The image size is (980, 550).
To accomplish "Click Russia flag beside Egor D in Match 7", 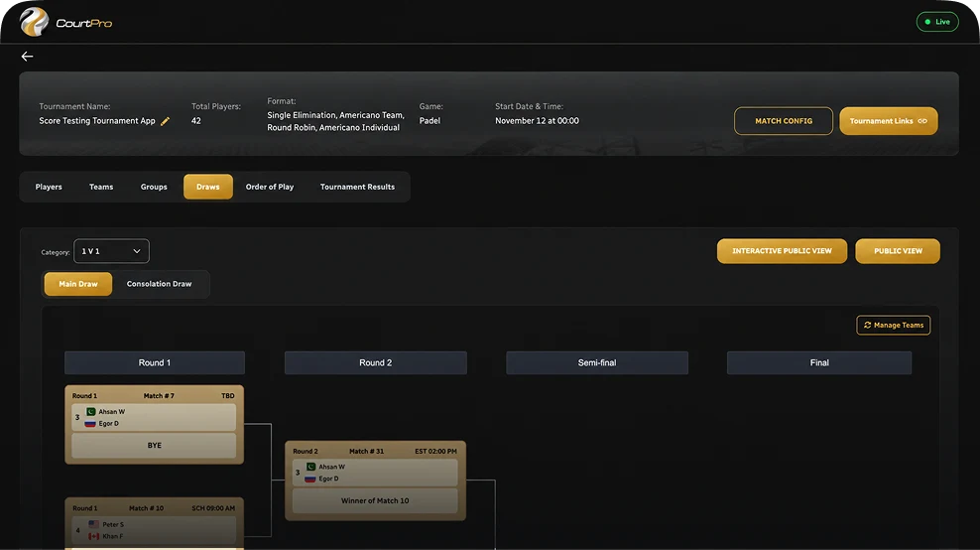I will (x=90, y=424).
